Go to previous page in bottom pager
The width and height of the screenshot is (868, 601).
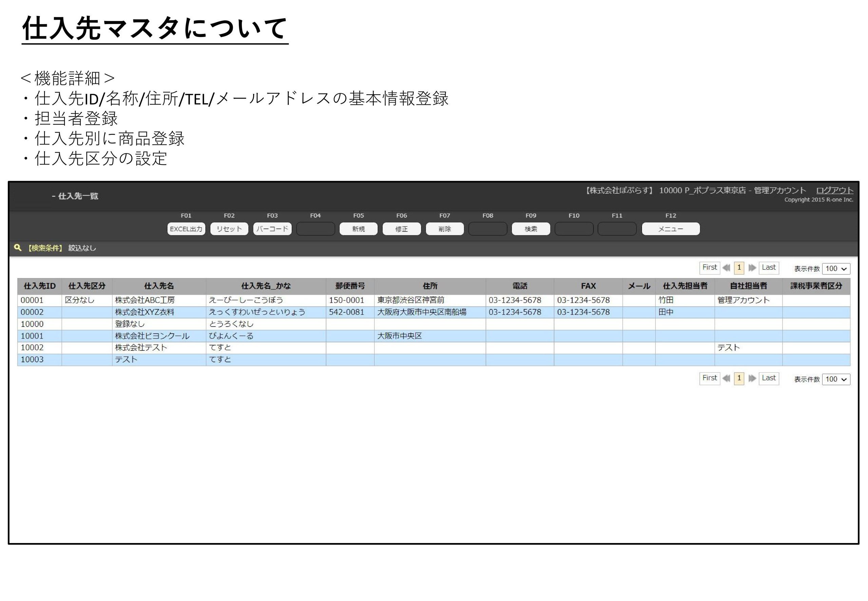(x=727, y=379)
